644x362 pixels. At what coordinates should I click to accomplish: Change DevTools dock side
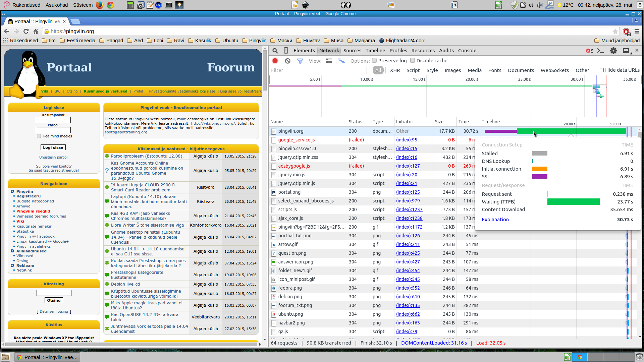pos(626,51)
